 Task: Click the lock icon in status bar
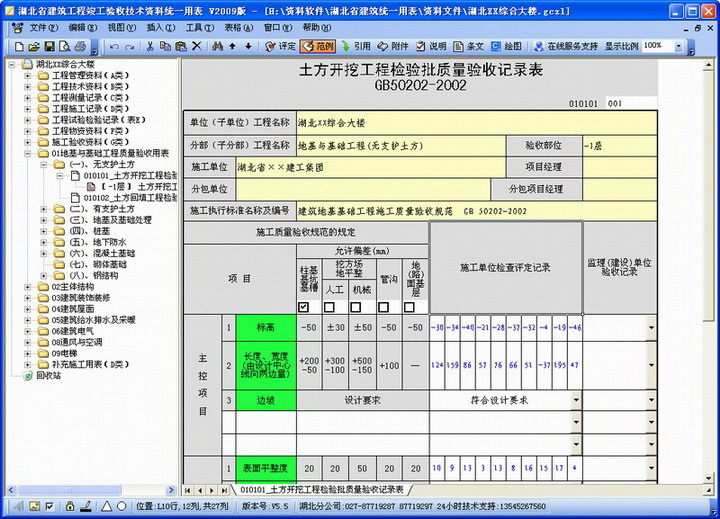70,506
